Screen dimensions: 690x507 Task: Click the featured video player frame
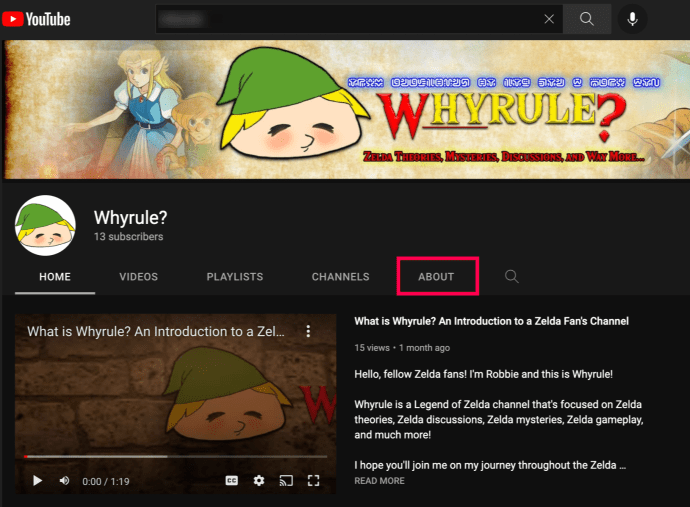[x=175, y=404]
